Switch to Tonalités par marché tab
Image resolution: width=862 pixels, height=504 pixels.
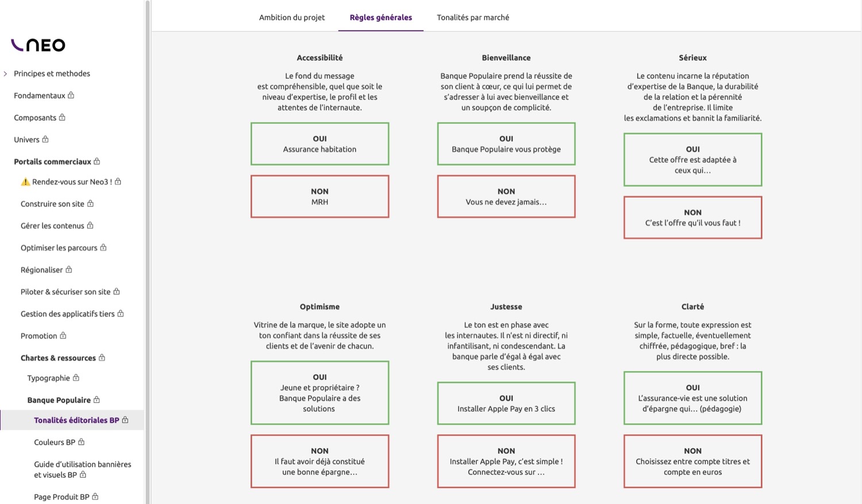pos(473,17)
